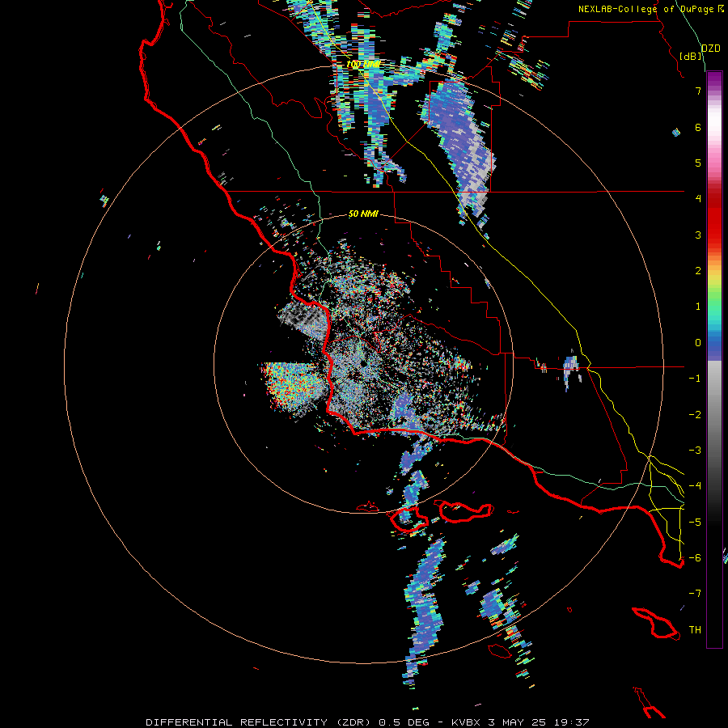728x728 pixels.
Task: Click the 50 NMI range ring label
Action: pyautogui.click(x=363, y=214)
